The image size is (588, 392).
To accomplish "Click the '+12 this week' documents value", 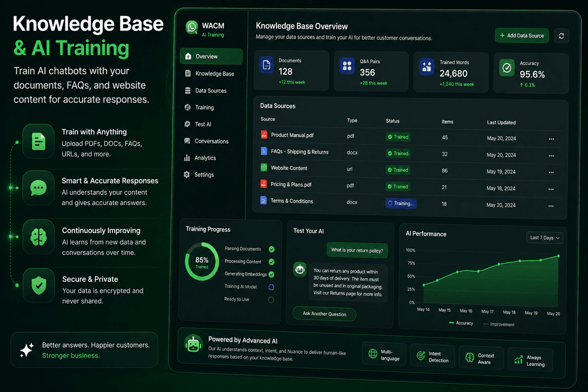I will click(292, 82).
